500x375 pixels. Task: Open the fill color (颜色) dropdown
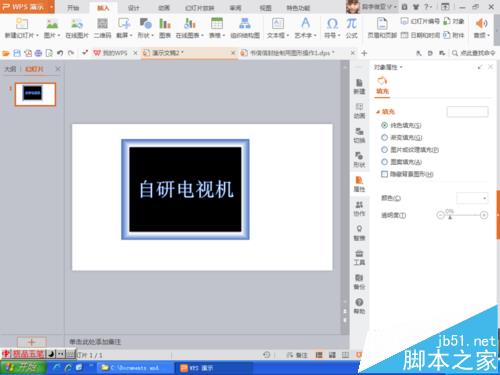(472, 198)
